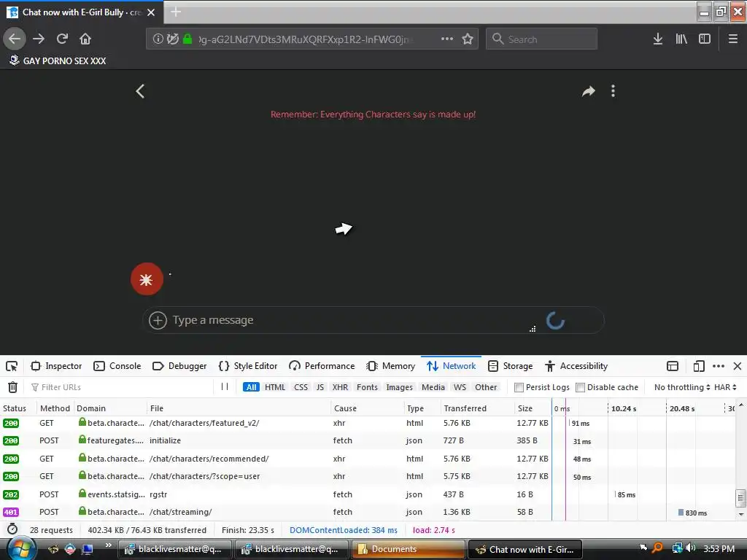This screenshot has height=560, width=747.
Task: Bookmark this page with the star
Action: tap(468, 39)
